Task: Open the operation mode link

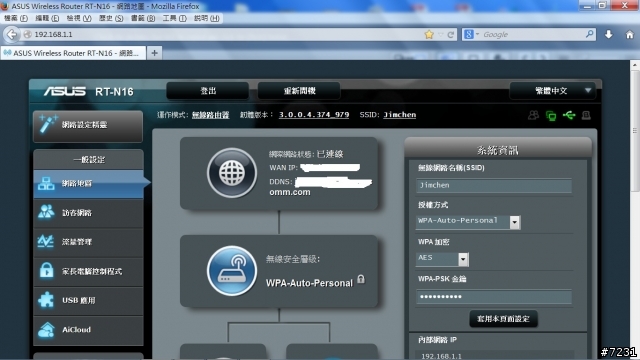Action: tap(211, 115)
